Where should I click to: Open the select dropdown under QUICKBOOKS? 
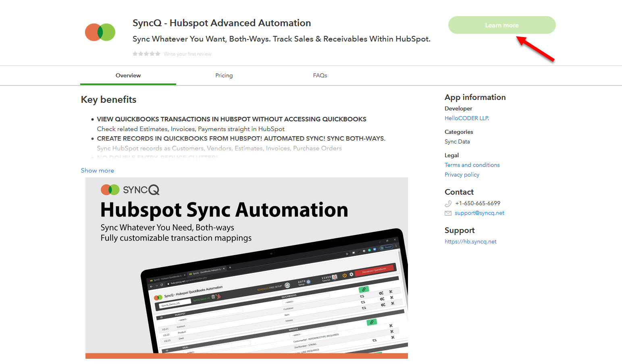click(x=289, y=302)
